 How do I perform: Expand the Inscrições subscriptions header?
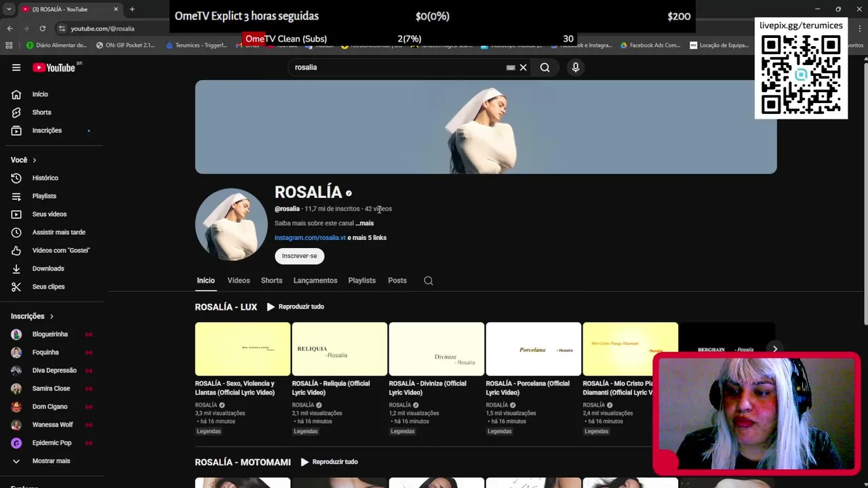click(32, 316)
